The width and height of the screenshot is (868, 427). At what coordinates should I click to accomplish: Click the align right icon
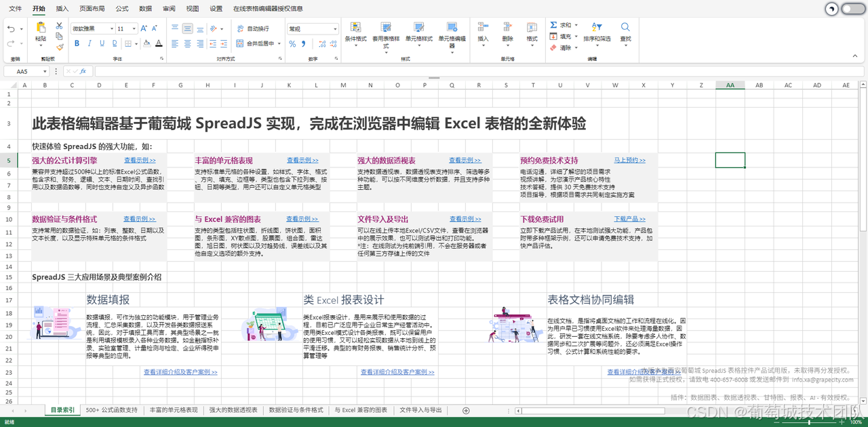click(x=200, y=43)
